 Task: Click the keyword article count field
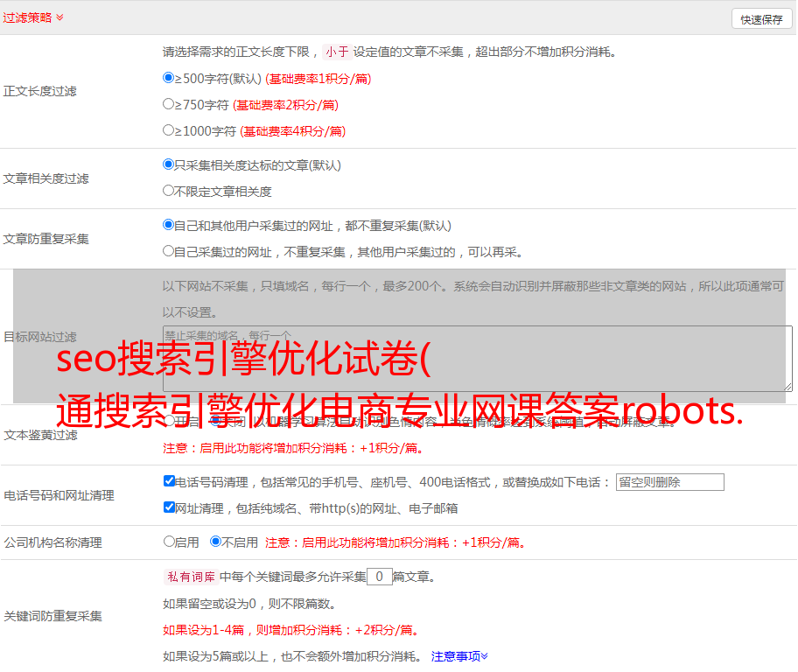(379, 577)
